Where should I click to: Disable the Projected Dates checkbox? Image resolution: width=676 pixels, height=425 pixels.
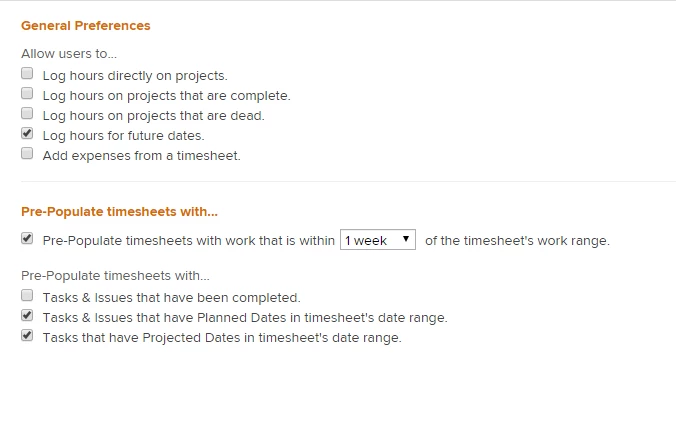[27, 337]
